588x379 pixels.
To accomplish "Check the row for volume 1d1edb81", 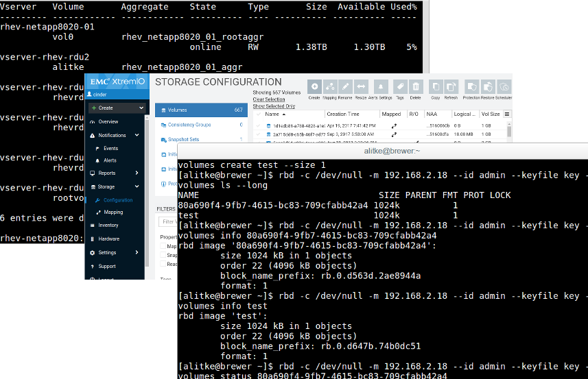I will point(259,126).
